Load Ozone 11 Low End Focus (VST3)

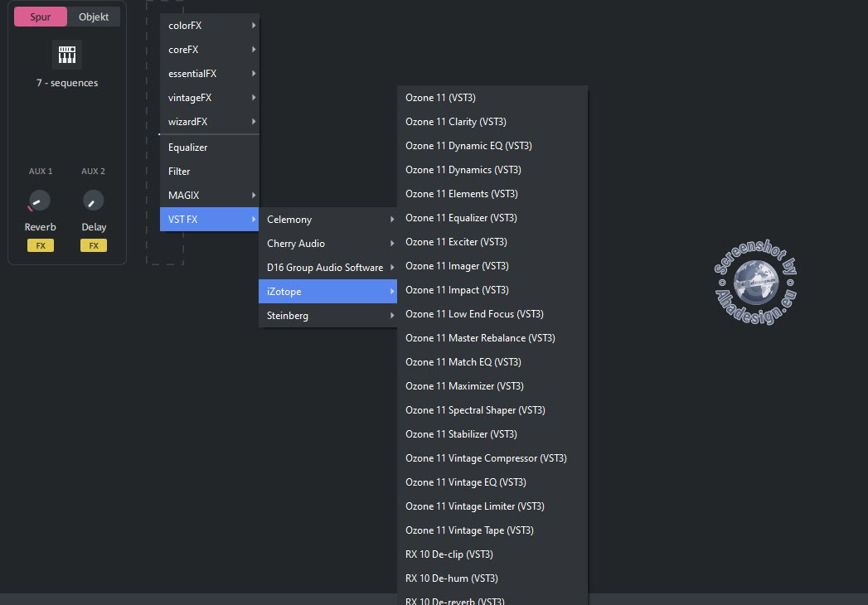pyautogui.click(x=492, y=314)
